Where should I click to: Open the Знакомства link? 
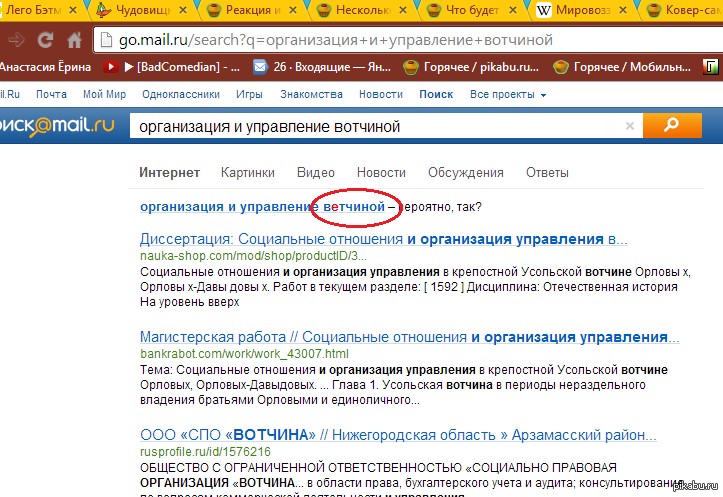pyautogui.click(x=311, y=95)
